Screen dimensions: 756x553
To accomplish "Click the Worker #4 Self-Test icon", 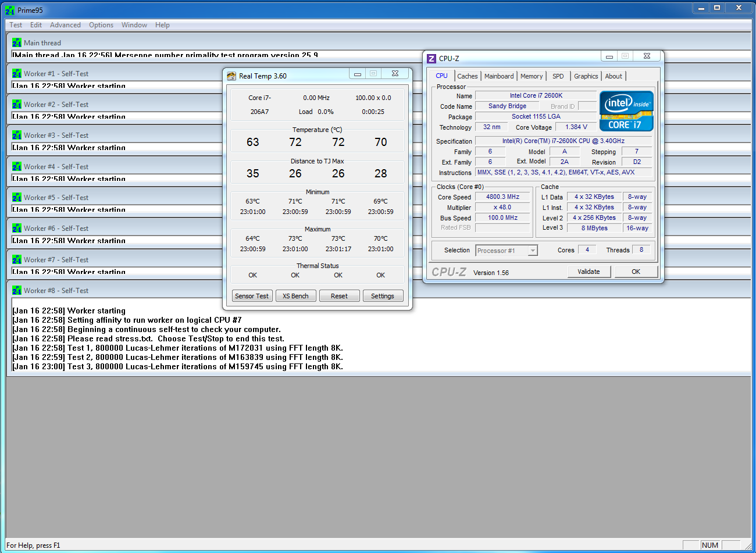I will (17, 166).
